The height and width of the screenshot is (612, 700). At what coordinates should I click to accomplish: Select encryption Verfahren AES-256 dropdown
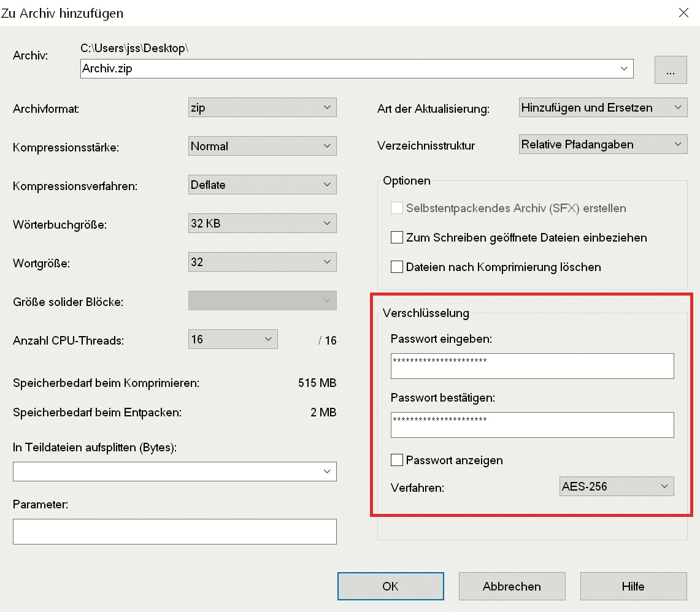[x=617, y=487]
